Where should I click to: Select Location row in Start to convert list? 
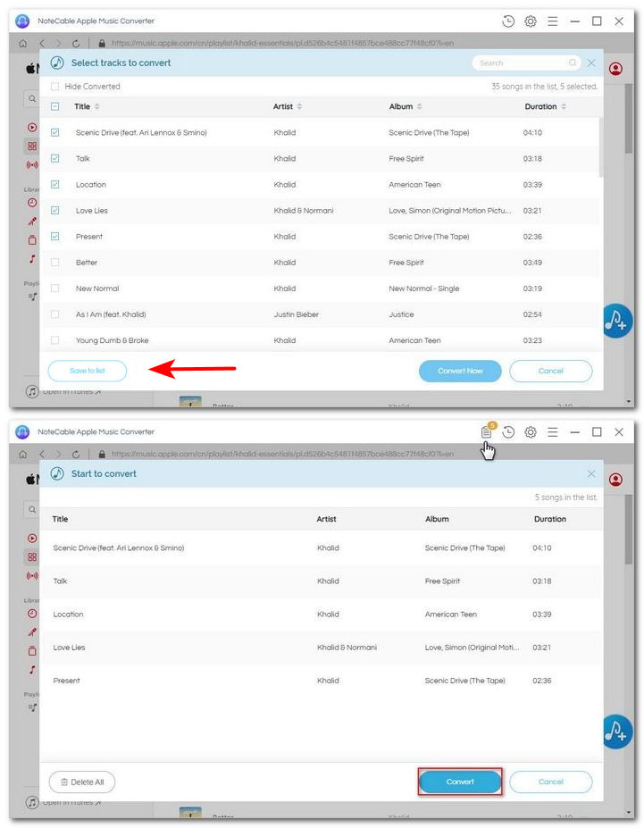(322, 615)
